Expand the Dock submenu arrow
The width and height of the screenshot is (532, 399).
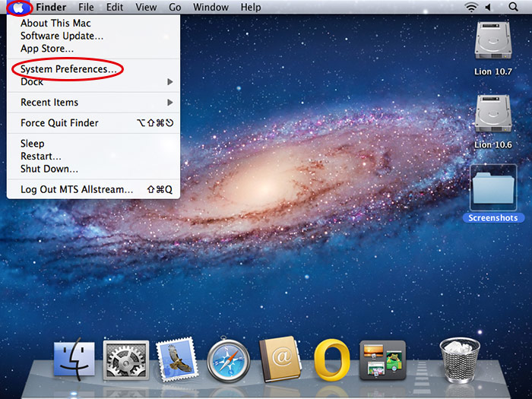[170, 82]
